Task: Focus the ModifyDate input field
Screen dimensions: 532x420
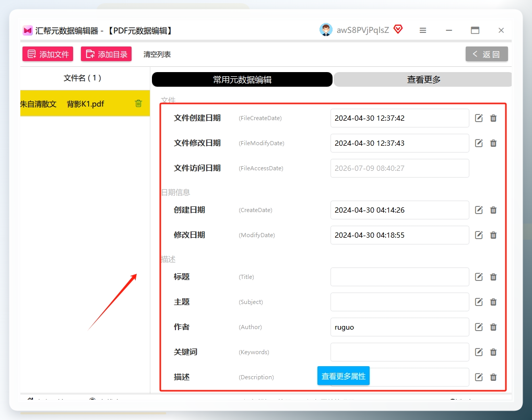Action: [400, 235]
